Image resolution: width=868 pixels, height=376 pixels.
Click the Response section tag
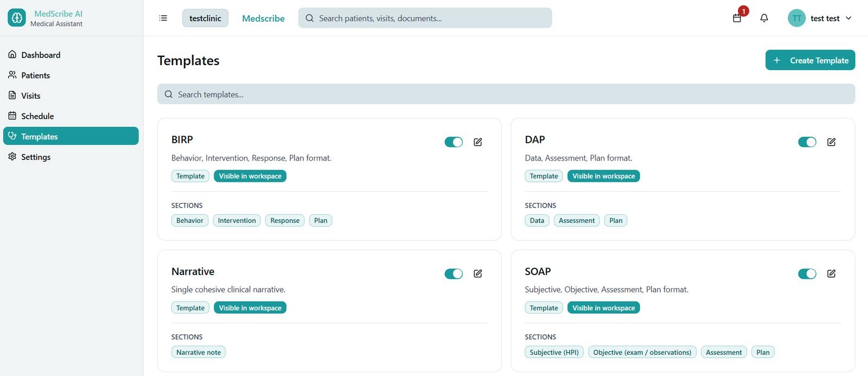pyautogui.click(x=285, y=220)
